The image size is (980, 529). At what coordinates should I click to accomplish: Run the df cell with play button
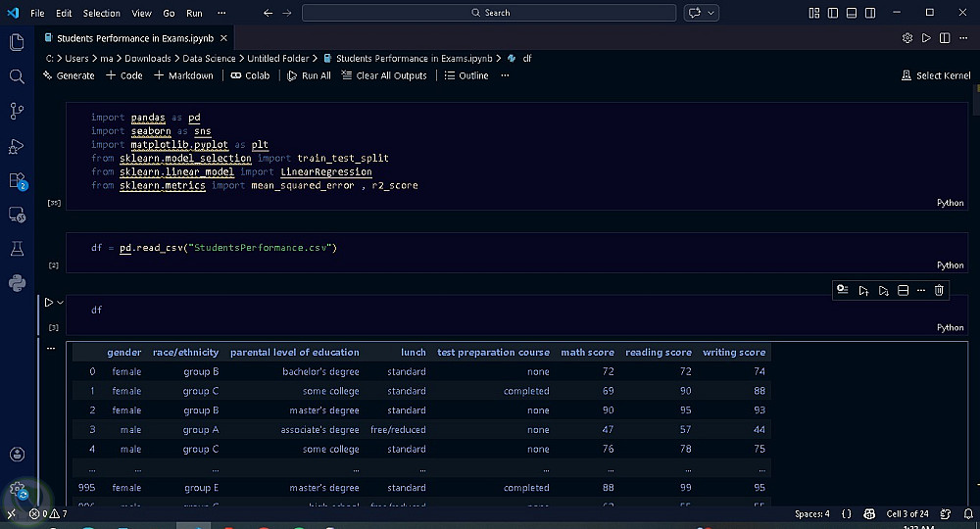[x=49, y=303]
